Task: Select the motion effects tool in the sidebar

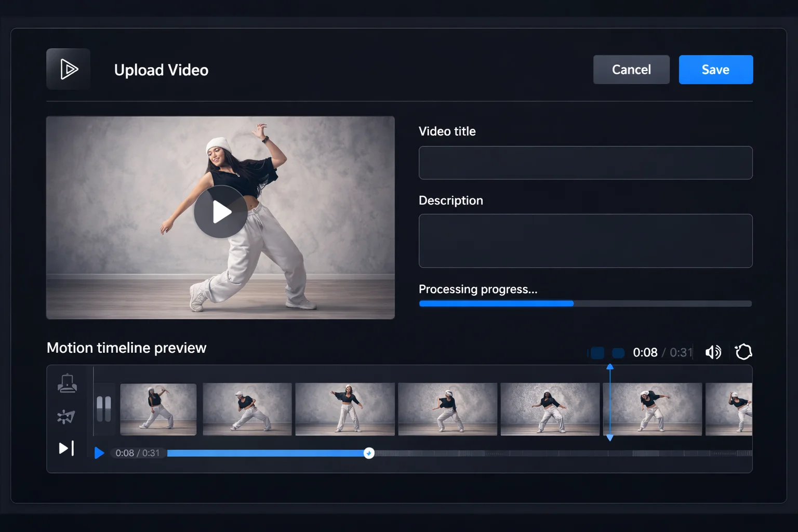Action: [x=66, y=417]
